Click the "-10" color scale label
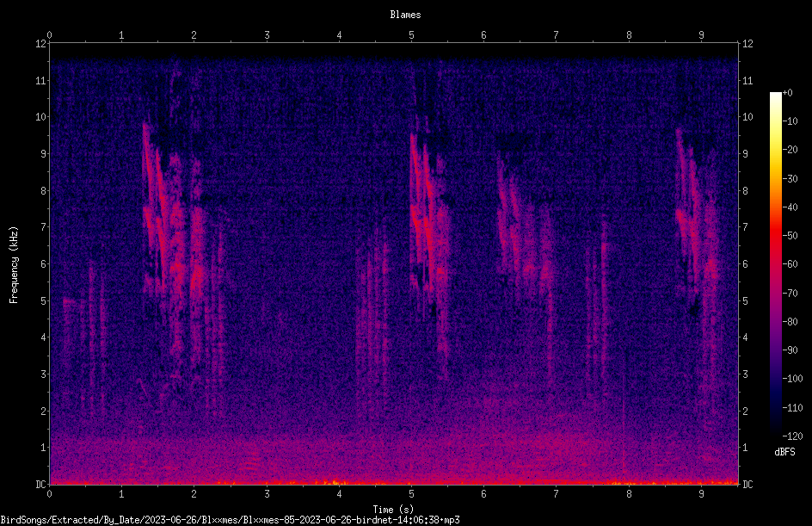The height and width of the screenshot is (526, 812). [x=790, y=121]
